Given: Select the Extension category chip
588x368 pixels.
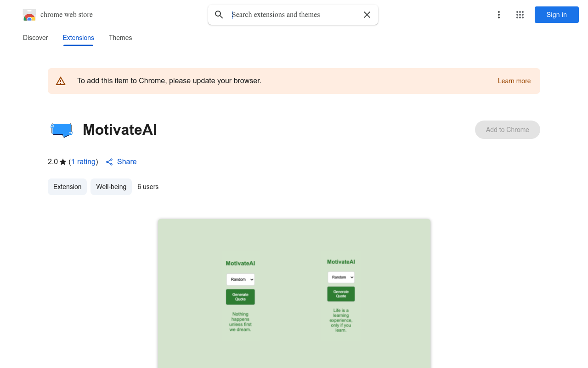Looking at the screenshot, I should pyautogui.click(x=67, y=187).
